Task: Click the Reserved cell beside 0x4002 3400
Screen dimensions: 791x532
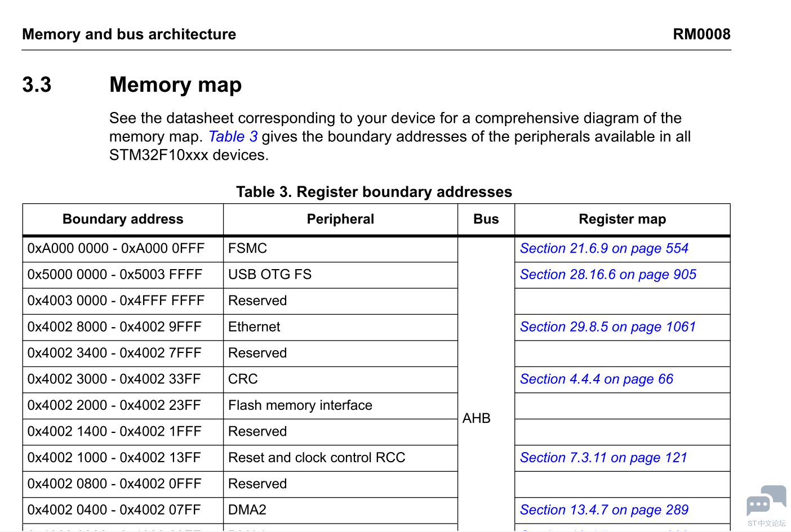Action: [x=340, y=354]
